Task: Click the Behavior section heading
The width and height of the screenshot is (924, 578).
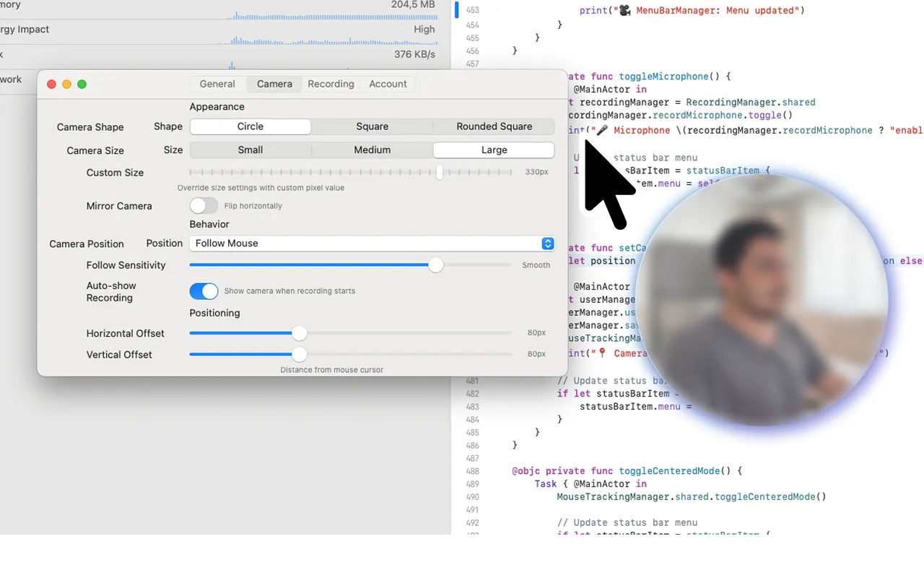Action: pyautogui.click(x=209, y=224)
